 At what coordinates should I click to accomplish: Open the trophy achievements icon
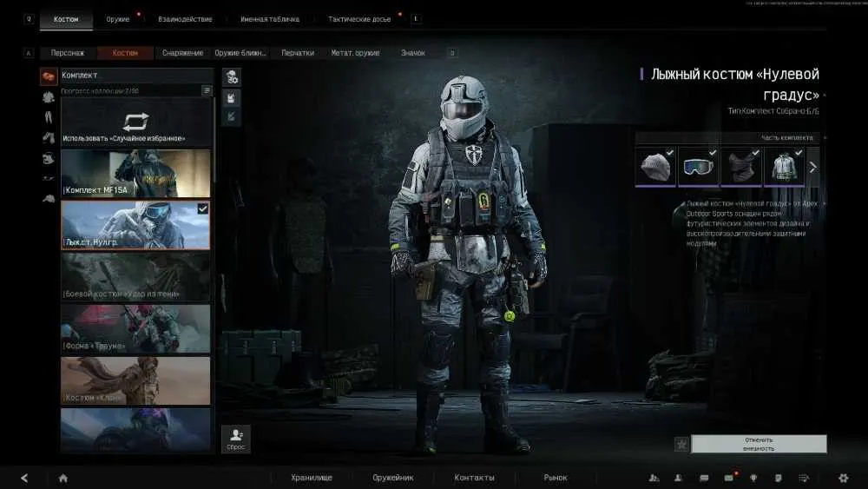point(753,478)
